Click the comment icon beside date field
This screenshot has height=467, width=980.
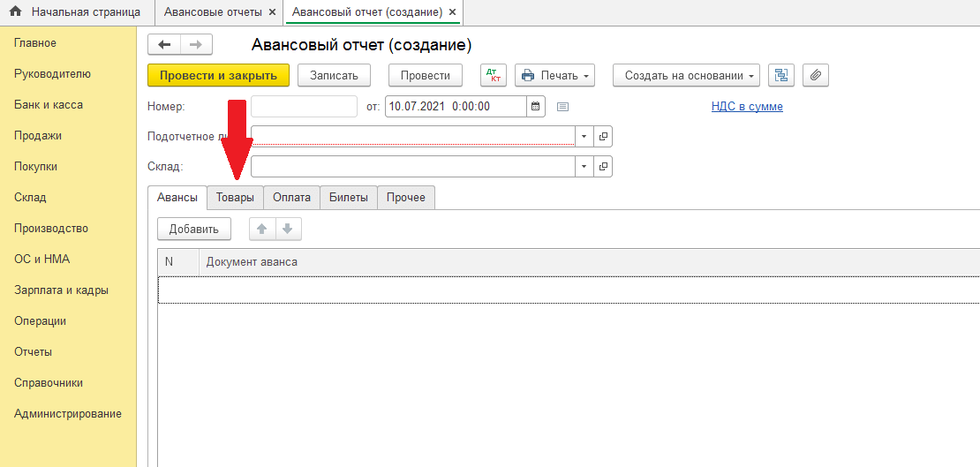click(562, 107)
